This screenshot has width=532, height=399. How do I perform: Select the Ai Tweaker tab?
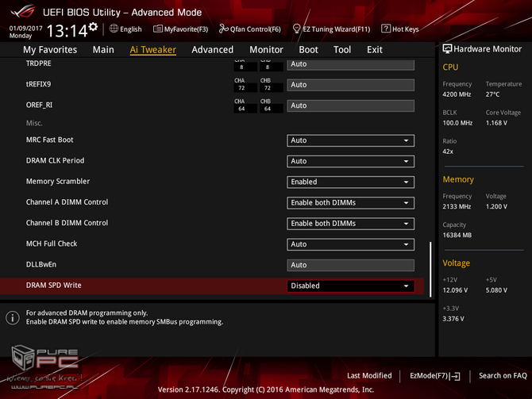click(x=152, y=50)
